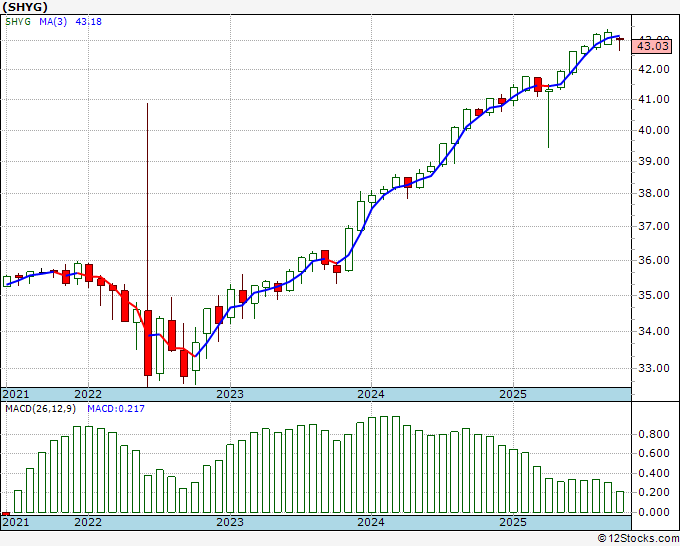Click the MACD:0.217 value label
This screenshot has height=546, width=680.
(x=116, y=409)
